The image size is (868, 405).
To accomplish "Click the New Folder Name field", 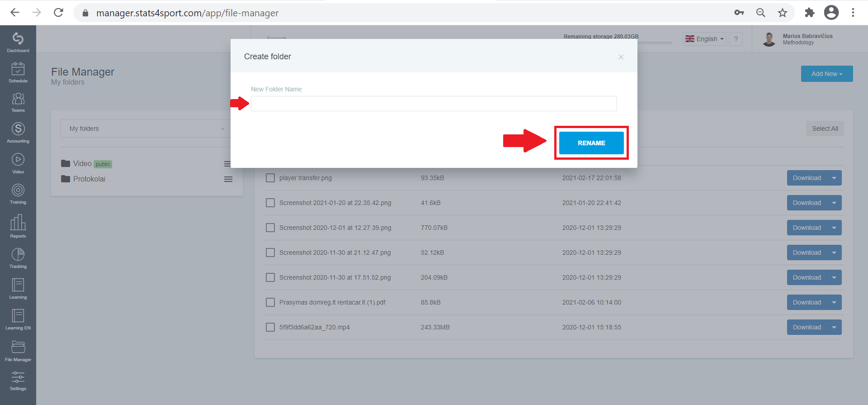I will point(434,104).
